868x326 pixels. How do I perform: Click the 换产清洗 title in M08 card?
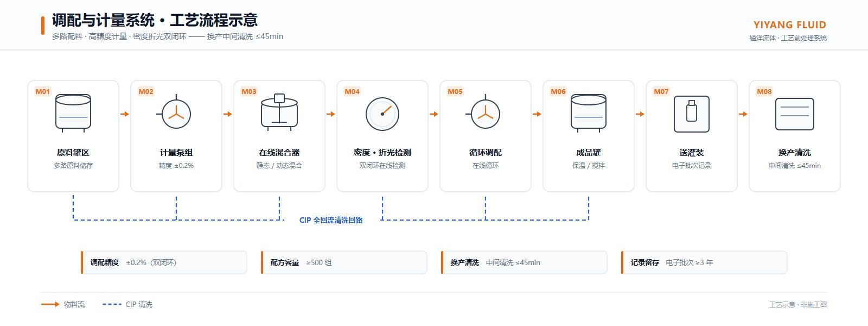[x=795, y=153]
